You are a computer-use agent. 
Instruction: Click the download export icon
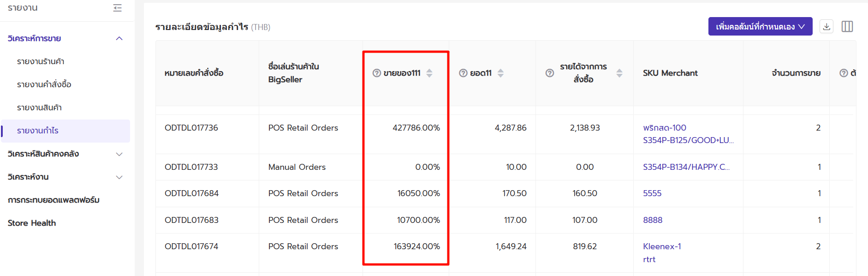826,27
